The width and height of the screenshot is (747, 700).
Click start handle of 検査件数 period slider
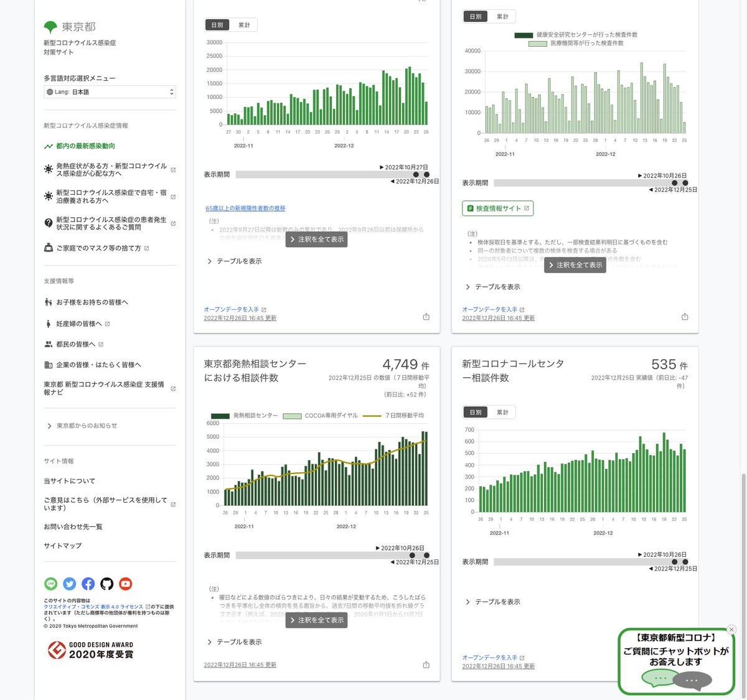click(675, 183)
